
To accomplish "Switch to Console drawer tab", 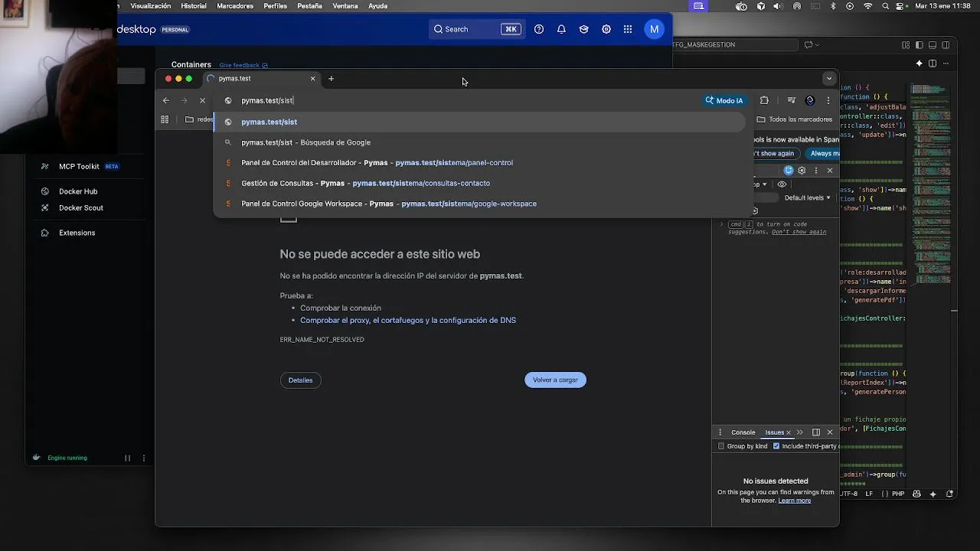I will 743,432.
